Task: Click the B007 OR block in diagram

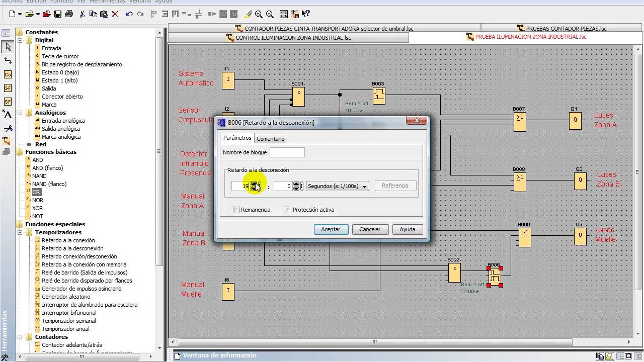Action: click(519, 122)
